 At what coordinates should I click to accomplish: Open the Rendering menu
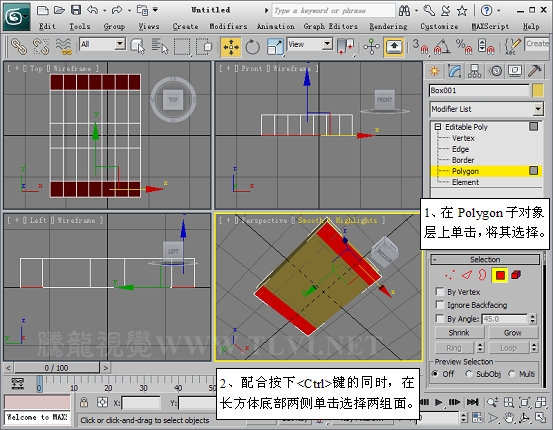pyautogui.click(x=388, y=26)
